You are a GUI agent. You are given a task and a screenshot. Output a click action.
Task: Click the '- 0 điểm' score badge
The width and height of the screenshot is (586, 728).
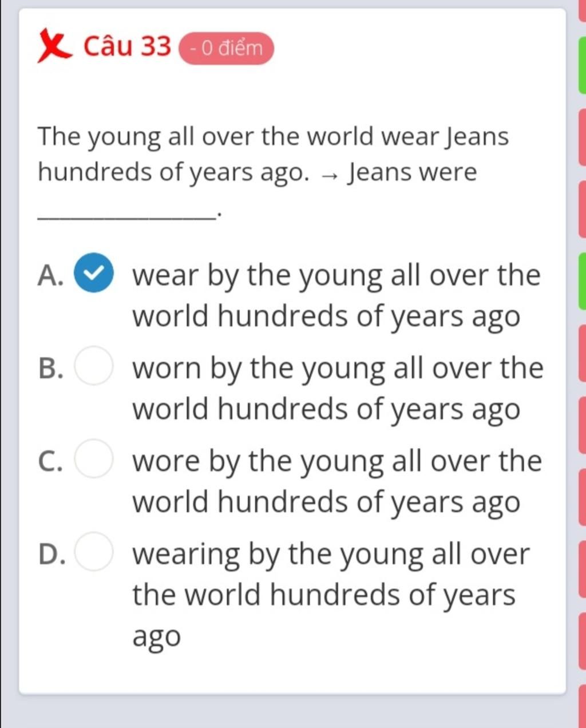(226, 48)
